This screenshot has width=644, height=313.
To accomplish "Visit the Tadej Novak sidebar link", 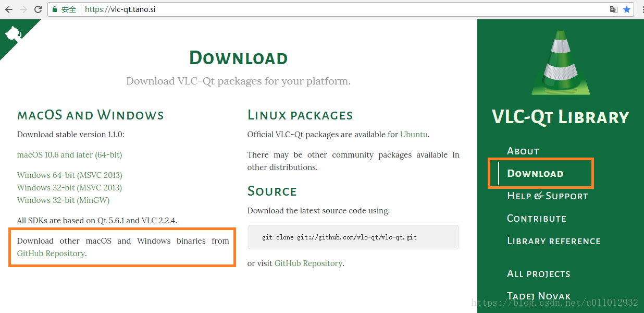I will pyautogui.click(x=539, y=296).
